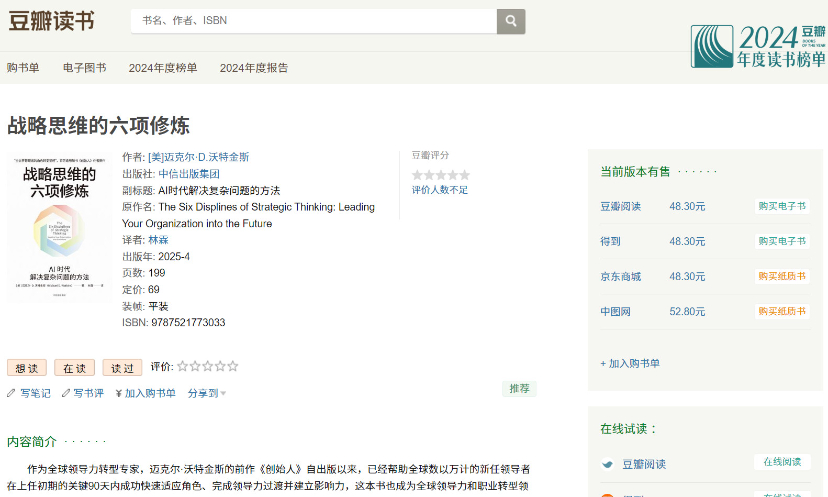828x497 pixels.
Task: Open 京东商城 seller link
Action: 620,276
